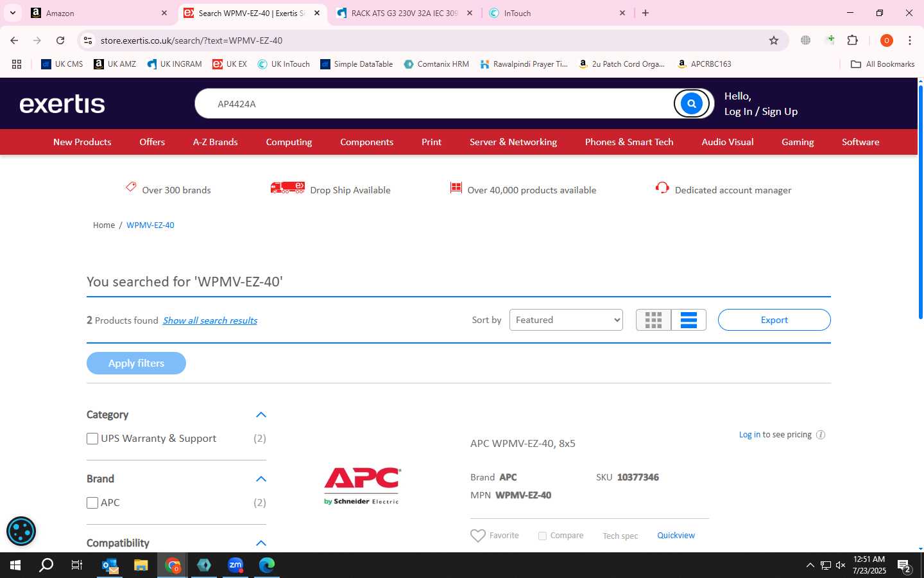Screen dimensions: 924x578
Task: View site information icon in address bar
Action: click(88, 40)
